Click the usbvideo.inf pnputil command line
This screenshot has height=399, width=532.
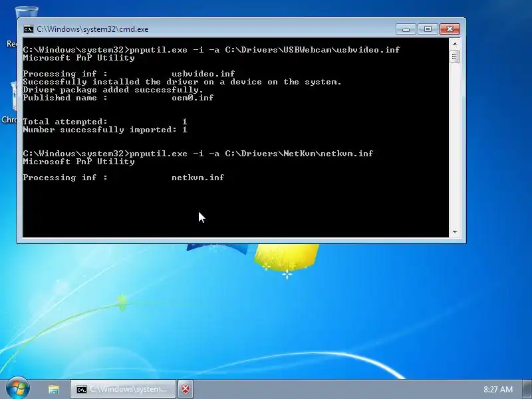tap(211, 50)
